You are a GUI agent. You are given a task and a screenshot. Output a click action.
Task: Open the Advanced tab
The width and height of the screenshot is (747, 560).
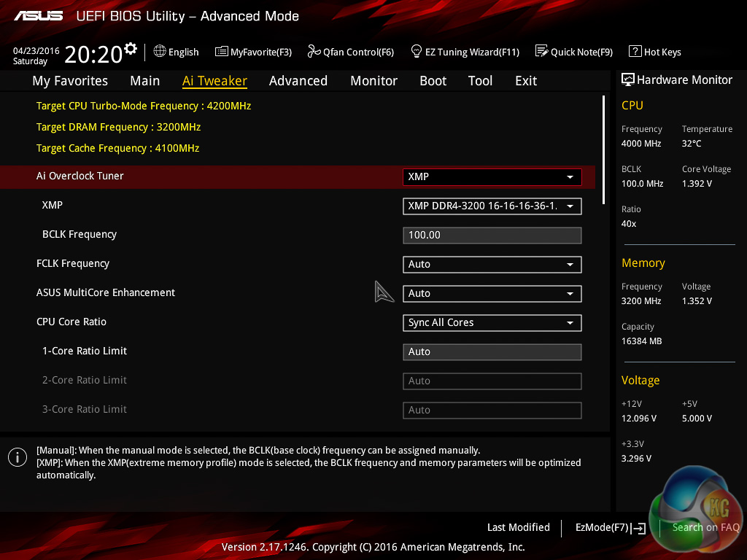pyautogui.click(x=298, y=81)
